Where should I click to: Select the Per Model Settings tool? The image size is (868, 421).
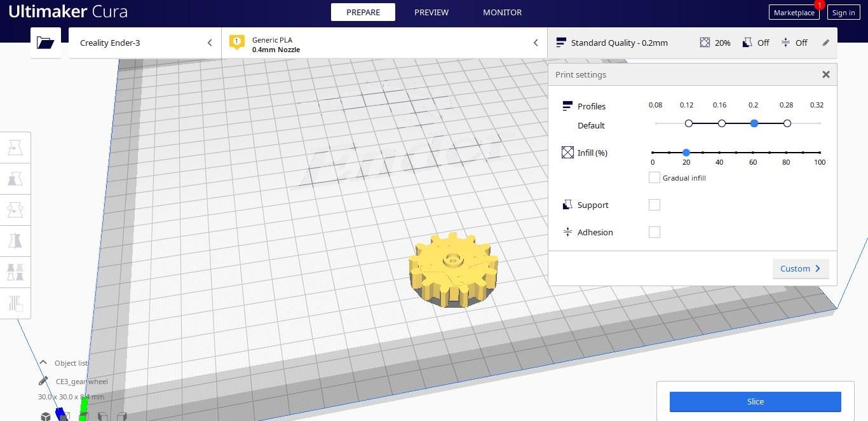click(15, 272)
